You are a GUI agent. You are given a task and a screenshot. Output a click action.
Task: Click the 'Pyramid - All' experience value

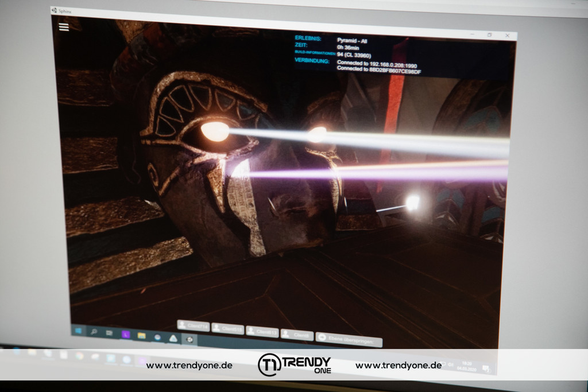352,41
